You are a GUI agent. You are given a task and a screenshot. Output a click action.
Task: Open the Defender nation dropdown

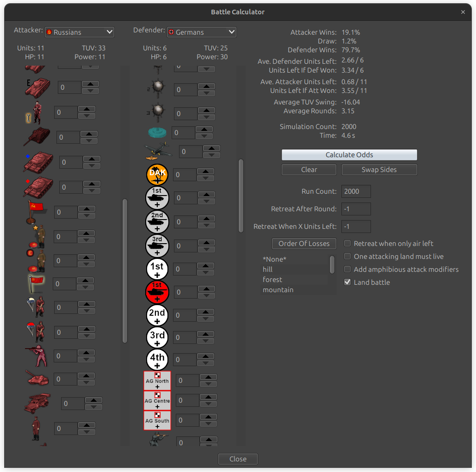click(202, 32)
